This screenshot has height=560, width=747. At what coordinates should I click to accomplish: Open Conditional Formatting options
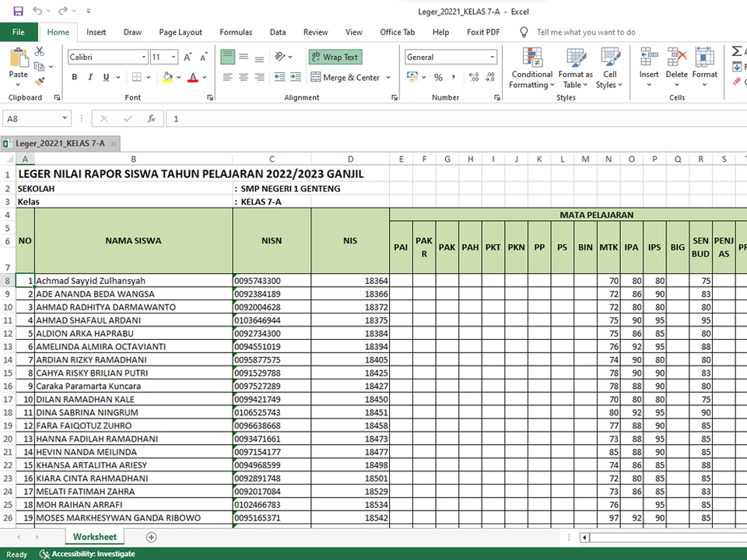coord(531,68)
